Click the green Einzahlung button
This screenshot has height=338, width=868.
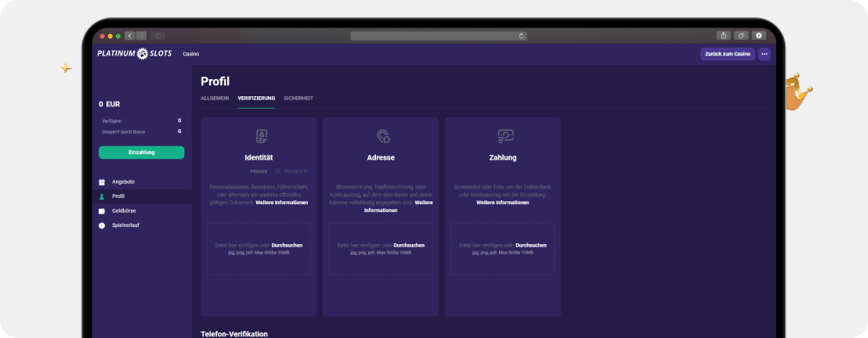[x=142, y=153]
